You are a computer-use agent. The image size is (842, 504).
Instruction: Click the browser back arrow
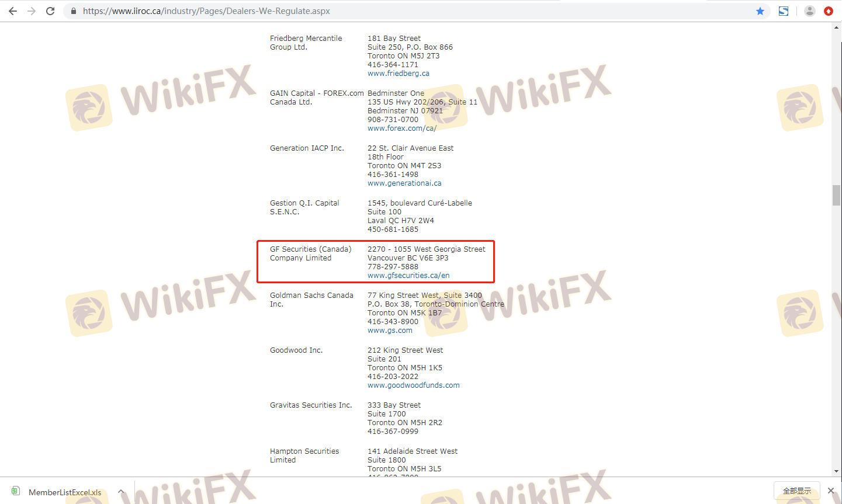click(x=13, y=11)
